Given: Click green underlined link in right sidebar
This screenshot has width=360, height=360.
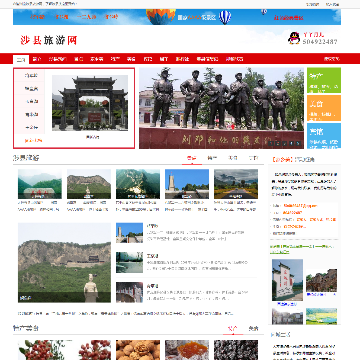Looking at the screenshot, I should [x=301, y=249].
